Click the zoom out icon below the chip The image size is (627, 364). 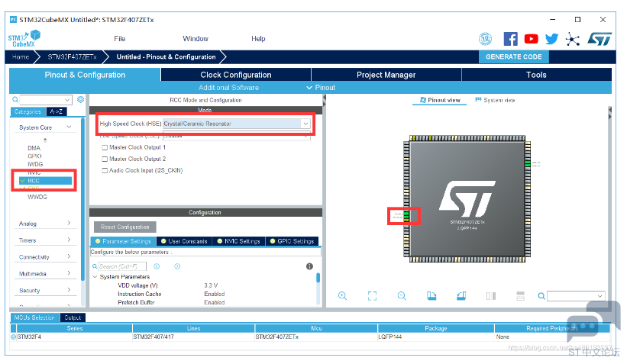coord(402,296)
